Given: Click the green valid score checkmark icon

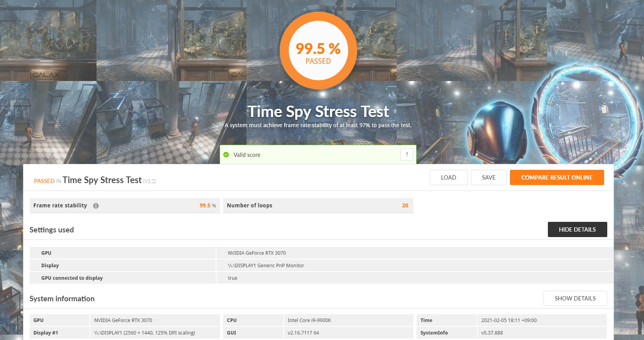Looking at the screenshot, I should (226, 155).
